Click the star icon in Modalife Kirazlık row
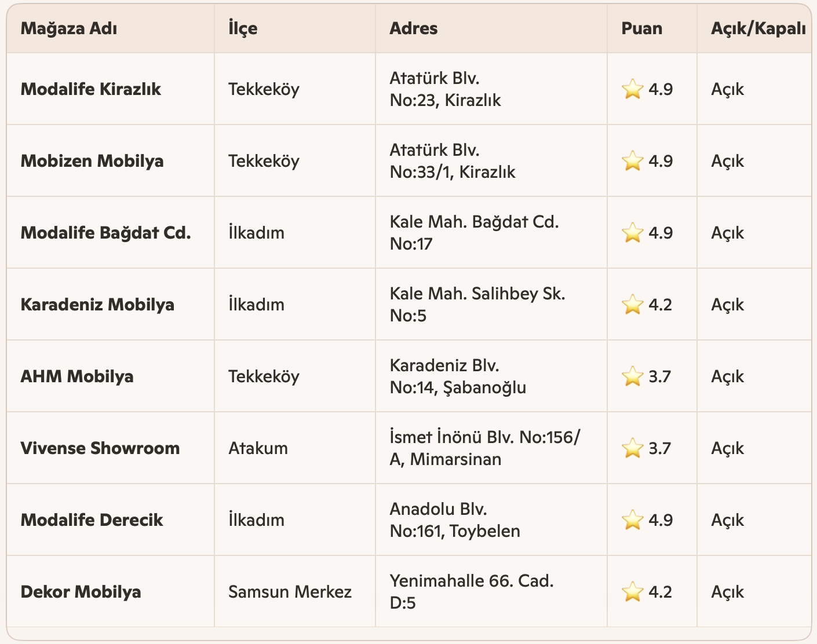Screen dimensions: 817x644 (632, 89)
